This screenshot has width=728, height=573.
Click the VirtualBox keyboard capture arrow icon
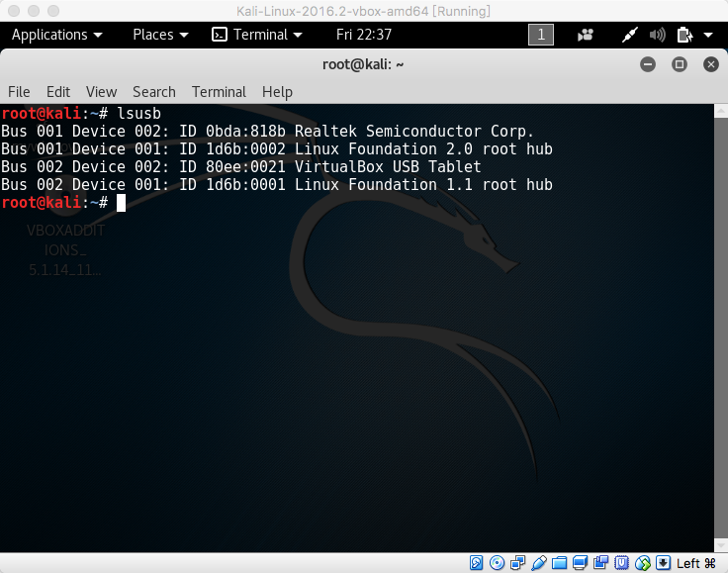coord(663,563)
